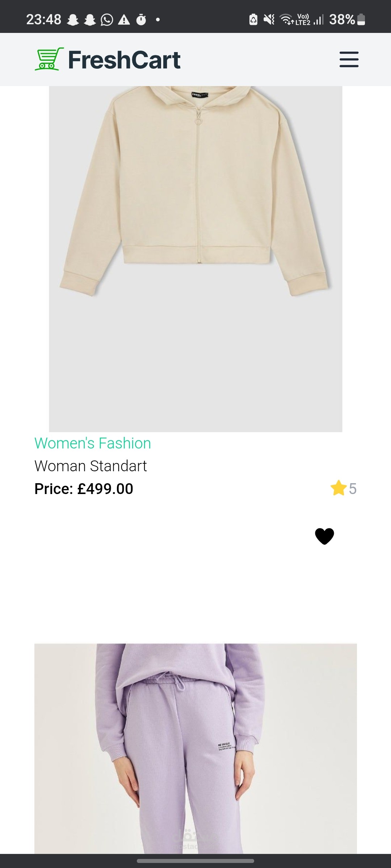The image size is (391, 868).
Task: Tap the FreshCart brand name text
Action: click(x=124, y=60)
